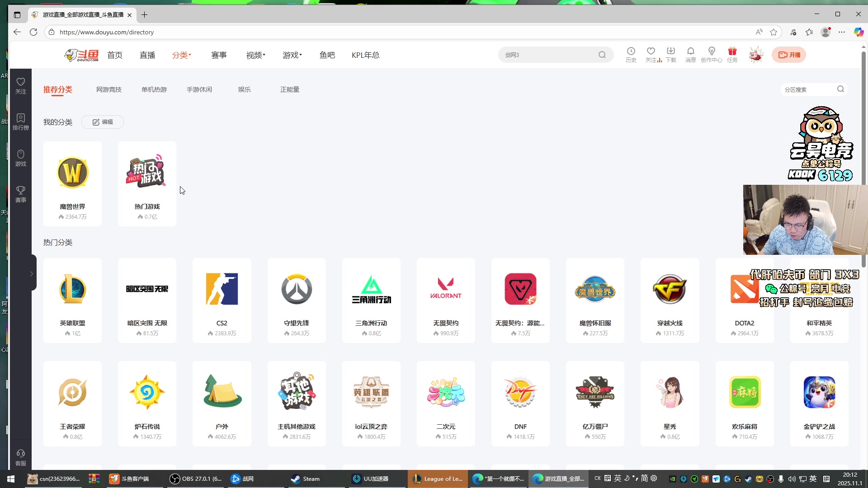Expand the 游戏 dropdown in navigation
The image size is (868, 488).
click(x=292, y=55)
